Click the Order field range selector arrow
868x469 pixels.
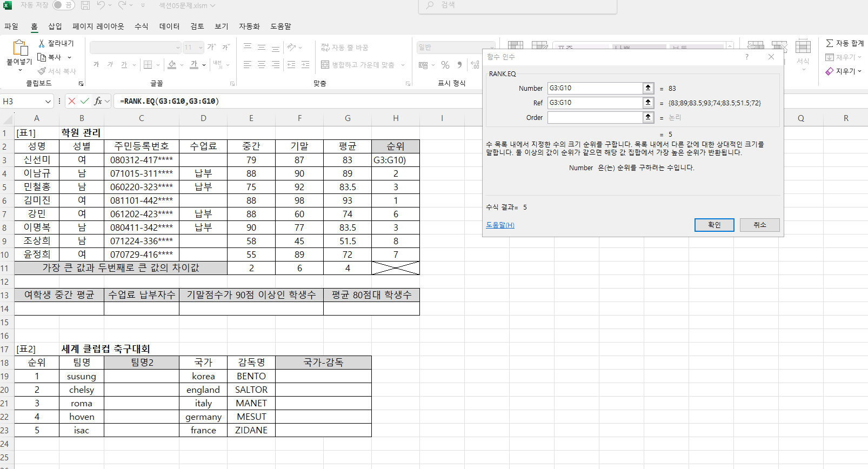(648, 117)
